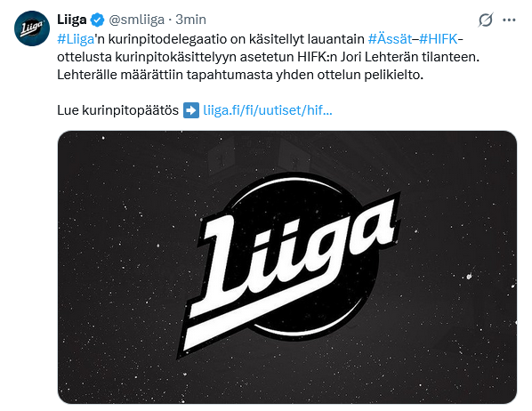
Task: Open the three-dot More options menu
Action: pos(509,20)
